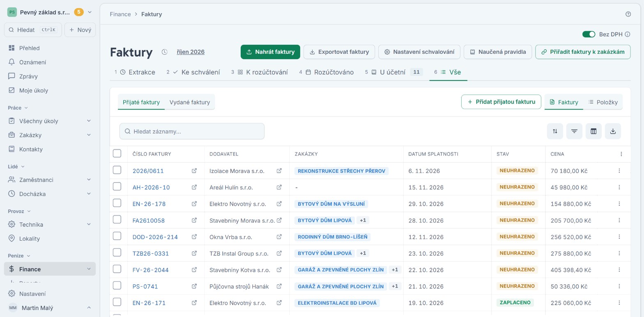Open invoice link FA2610058
This screenshot has height=317, width=644.
coord(149,221)
